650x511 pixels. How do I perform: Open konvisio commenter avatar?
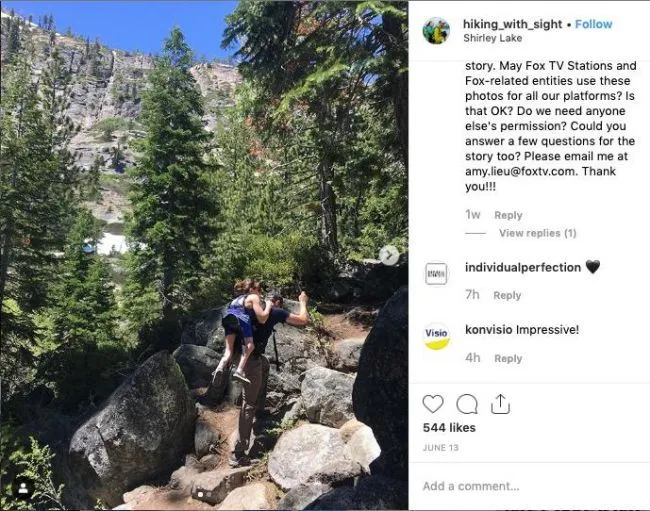(436, 337)
